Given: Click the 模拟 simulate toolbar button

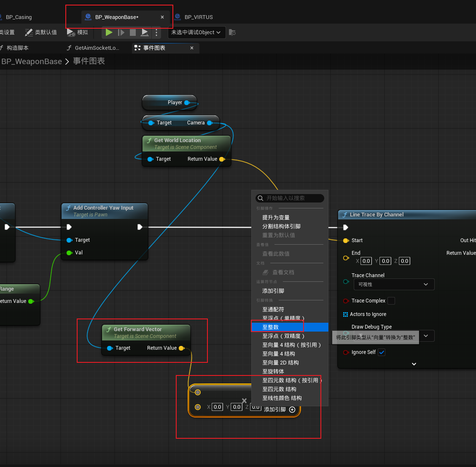Looking at the screenshot, I should pyautogui.click(x=78, y=32).
